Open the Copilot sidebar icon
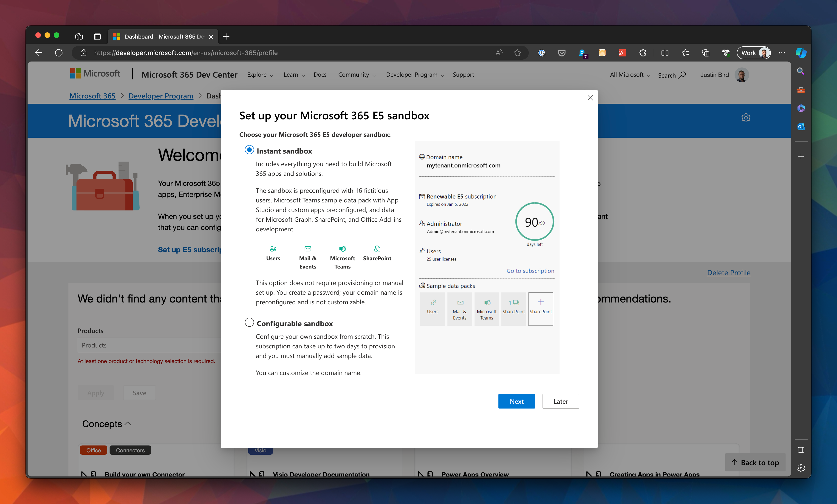 (x=801, y=53)
